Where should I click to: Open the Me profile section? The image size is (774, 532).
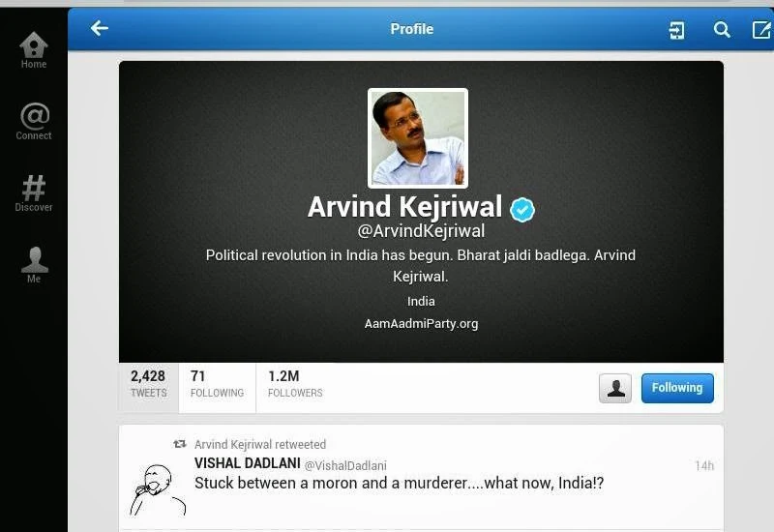coord(34,264)
